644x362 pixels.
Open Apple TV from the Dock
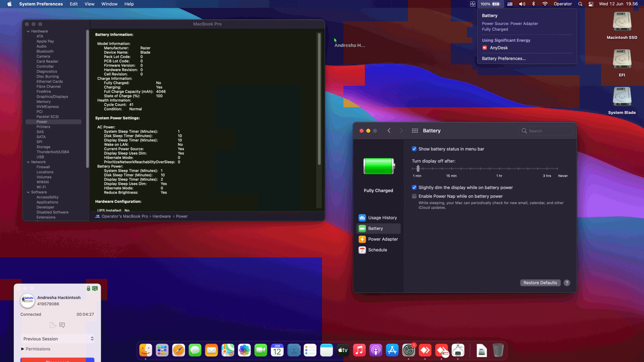point(343,351)
